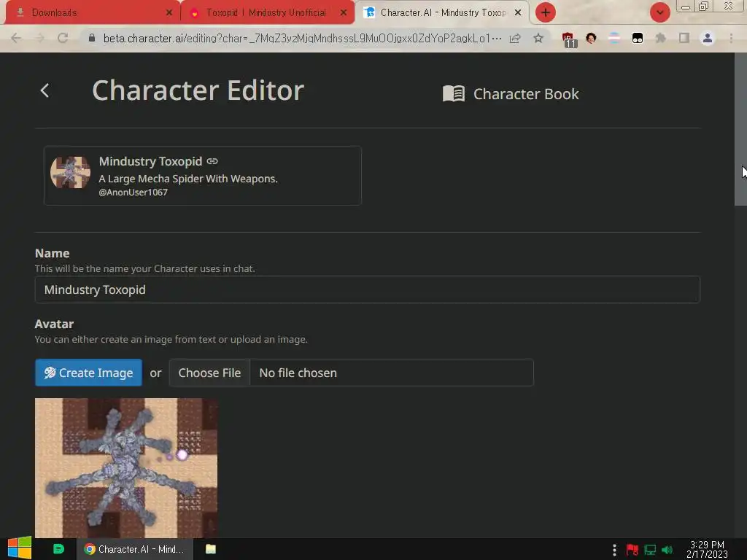Show hidden tray icons three dots

coord(614,550)
